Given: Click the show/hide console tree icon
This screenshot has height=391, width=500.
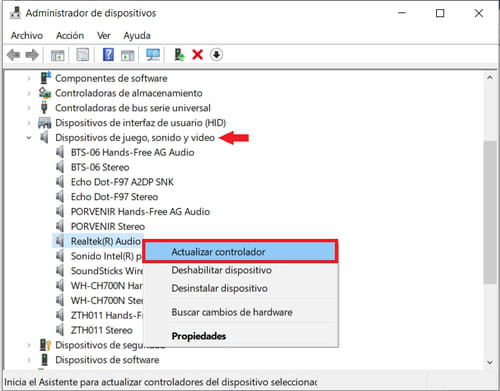Looking at the screenshot, I should [58, 55].
